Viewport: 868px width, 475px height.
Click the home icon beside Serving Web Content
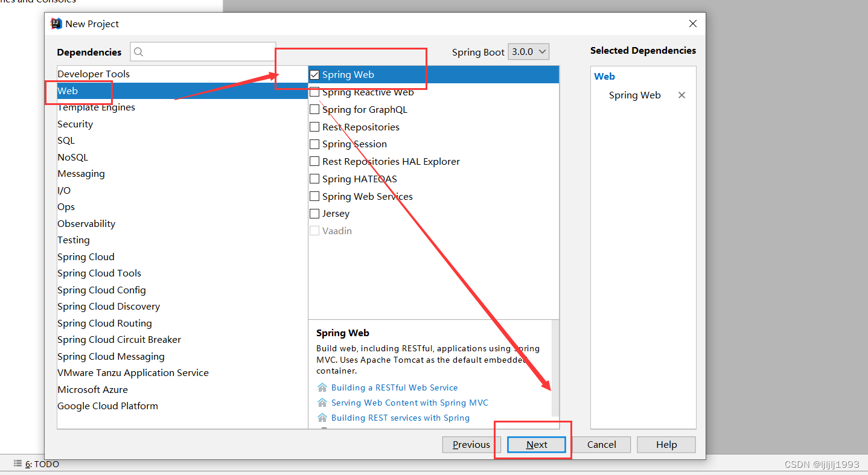322,403
